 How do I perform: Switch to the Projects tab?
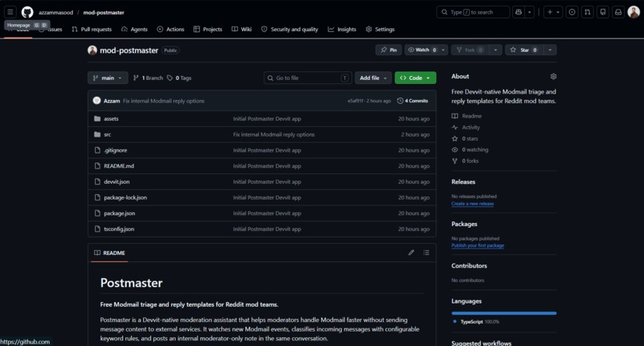point(208,30)
